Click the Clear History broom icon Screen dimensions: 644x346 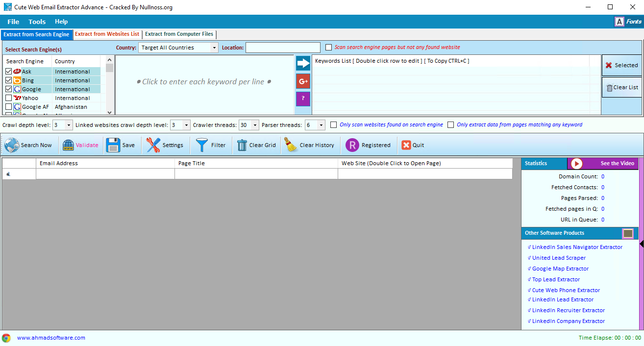pos(291,145)
